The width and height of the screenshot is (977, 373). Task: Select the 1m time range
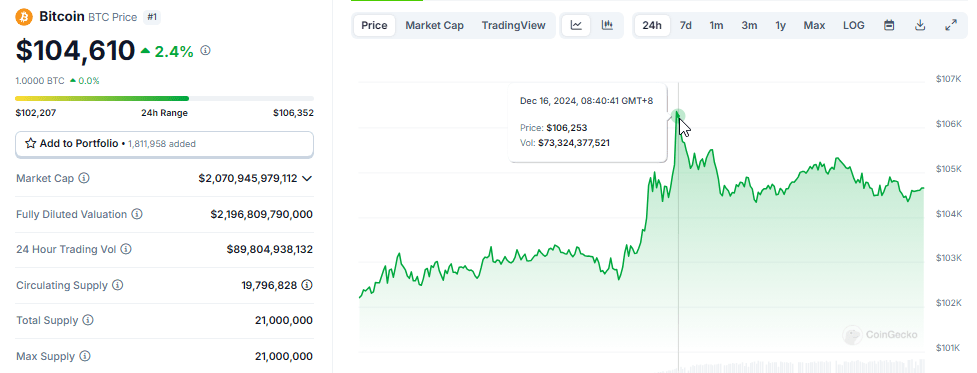(x=717, y=26)
